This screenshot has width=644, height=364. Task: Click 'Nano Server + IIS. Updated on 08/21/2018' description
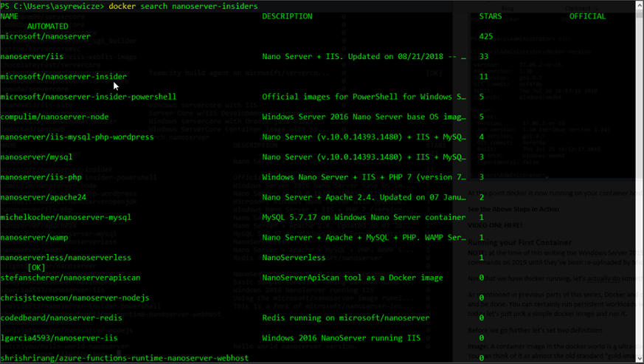tap(364, 57)
